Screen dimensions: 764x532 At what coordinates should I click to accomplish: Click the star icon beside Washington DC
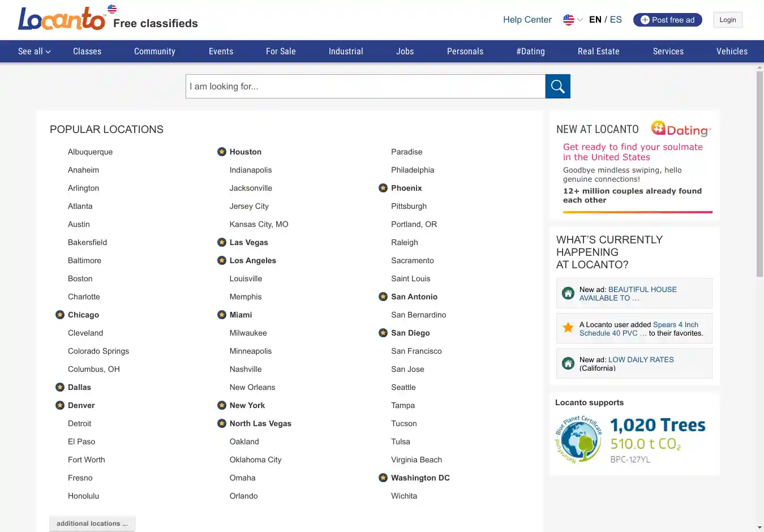[x=383, y=478]
